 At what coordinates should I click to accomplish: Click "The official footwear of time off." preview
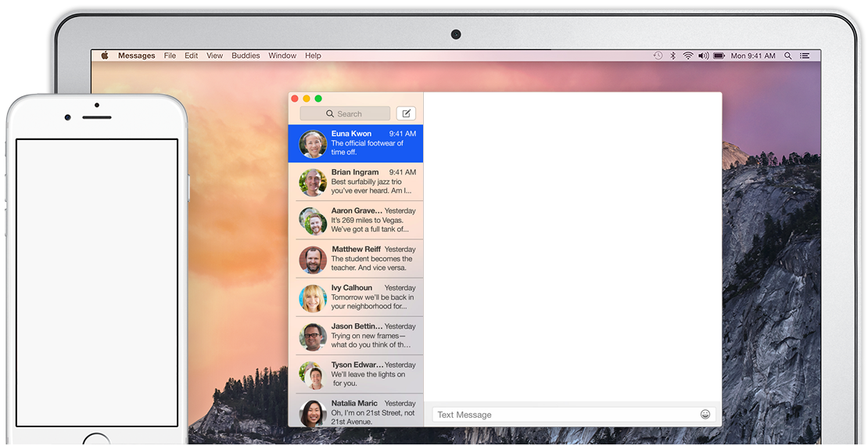367,147
